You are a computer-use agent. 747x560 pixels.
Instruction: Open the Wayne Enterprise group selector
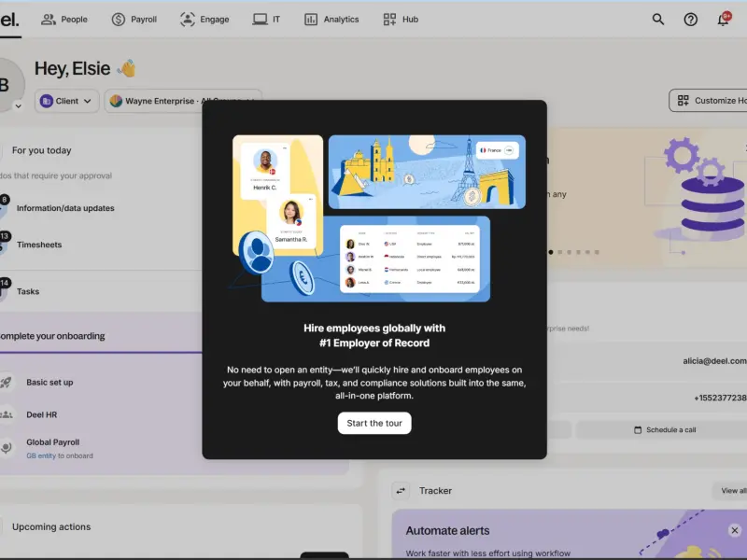point(183,101)
